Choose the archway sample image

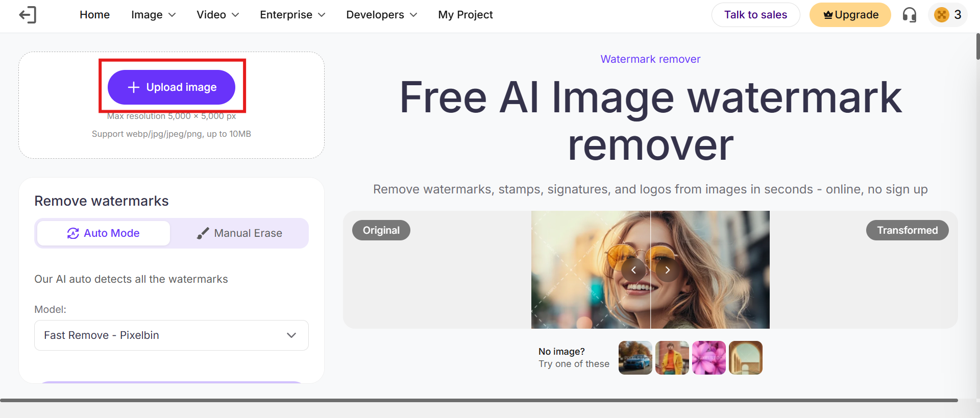(x=746, y=358)
